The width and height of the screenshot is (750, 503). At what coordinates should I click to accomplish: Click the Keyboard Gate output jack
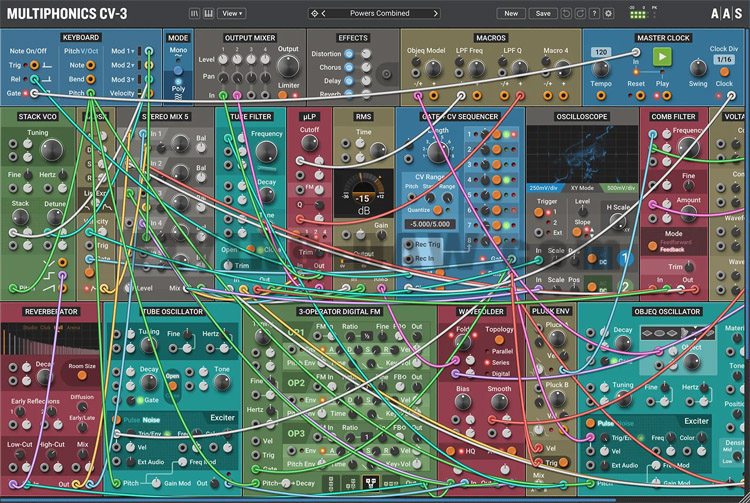pos(34,93)
